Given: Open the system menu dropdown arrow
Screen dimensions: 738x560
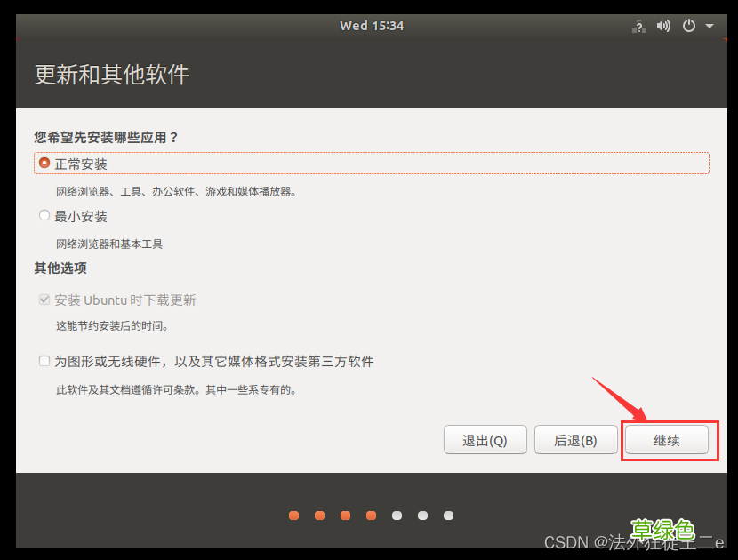Looking at the screenshot, I should click(x=709, y=26).
